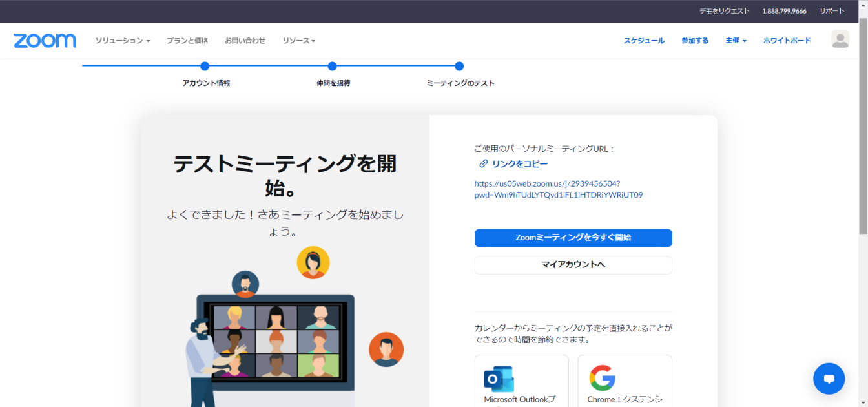Open the chat support bubble icon
The height and width of the screenshot is (407, 868).
point(829,379)
